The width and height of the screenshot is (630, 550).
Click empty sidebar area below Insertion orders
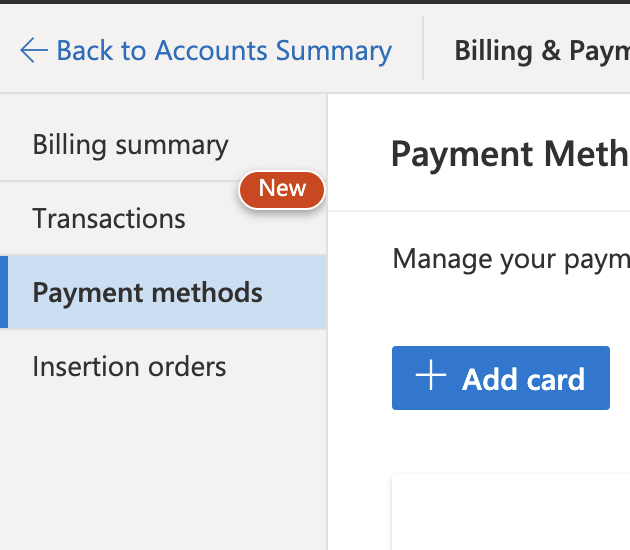pos(163,476)
